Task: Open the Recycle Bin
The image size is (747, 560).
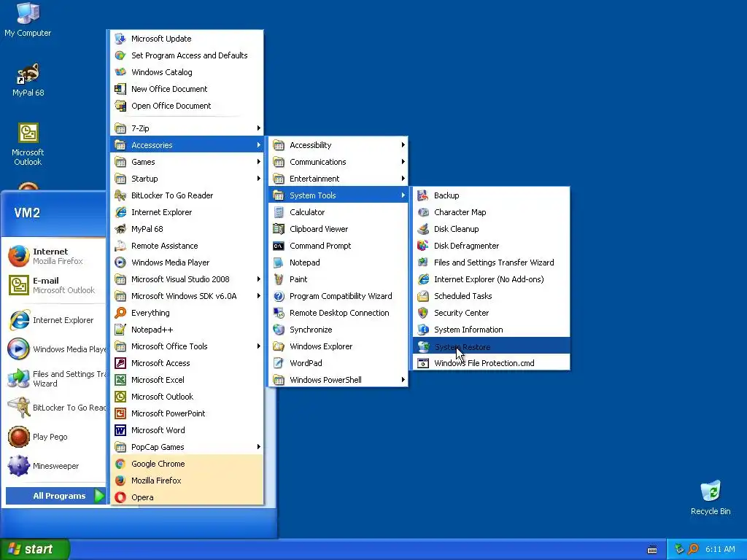Action: point(711,497)
